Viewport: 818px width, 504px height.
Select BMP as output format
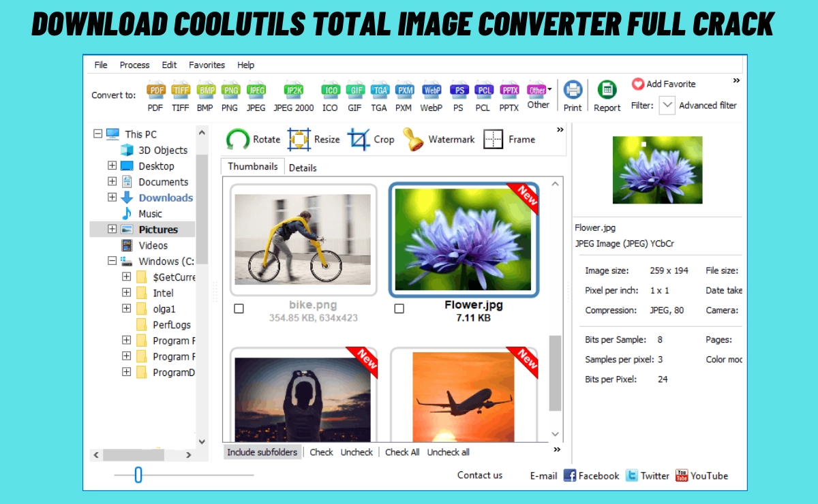(x=205, y=97)
